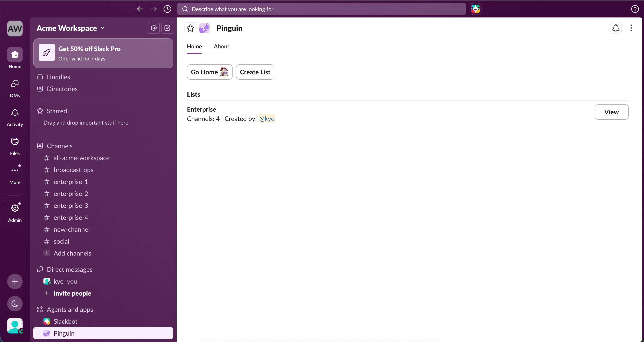This screenshot has width=644, height=342.
Task: Open Get 50% off Slack Pro banner
Action: click(x=103, y=53)
